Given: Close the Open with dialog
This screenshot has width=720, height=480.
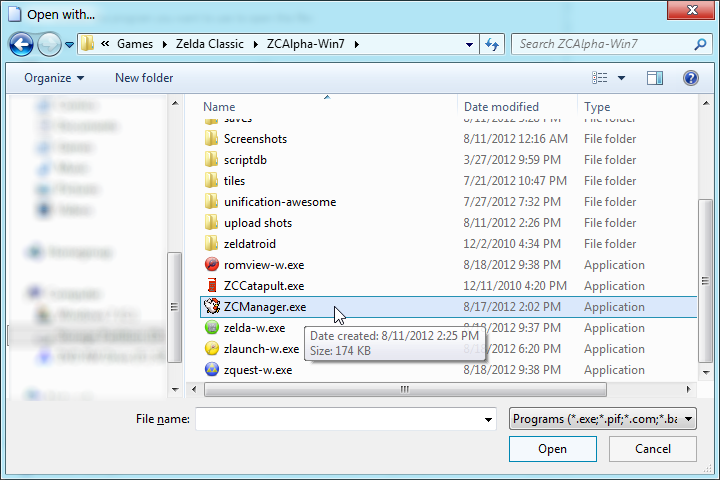Looking at the screenshot, I should tap(692, 10).
